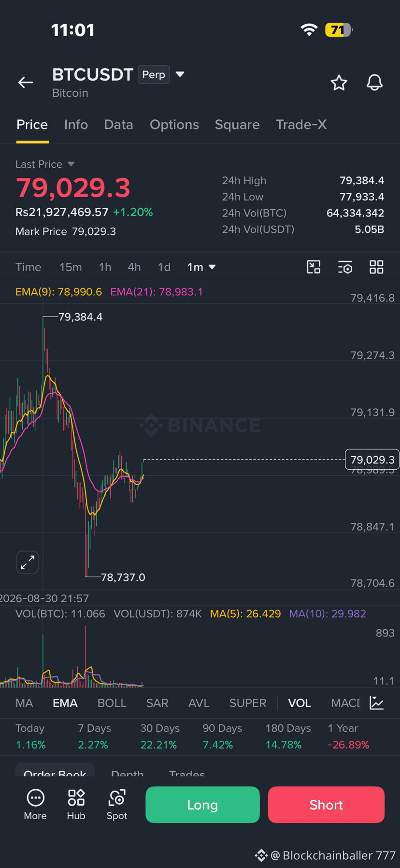Tap the EMA(9) value label
400x868 pixels.
click(x=58, y=292)
